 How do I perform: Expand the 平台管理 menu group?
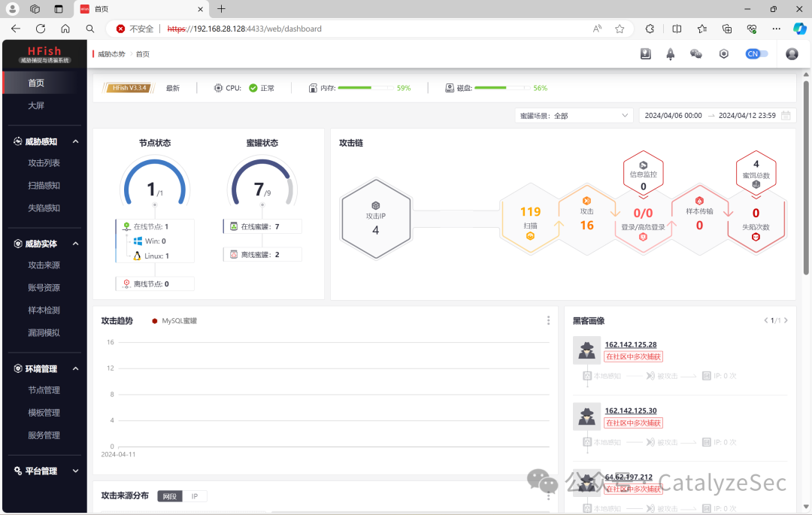pos(76,471)
